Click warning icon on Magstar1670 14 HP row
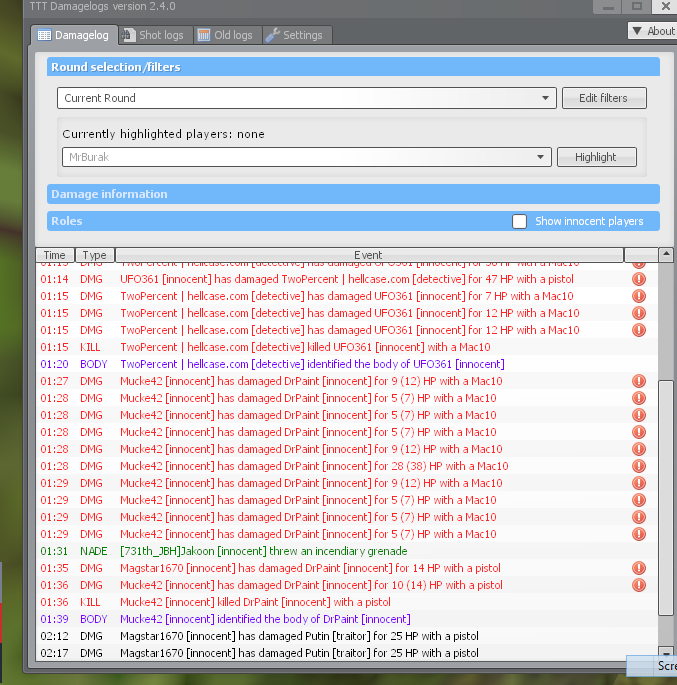Viewport: 677px width, 685px height. [639, 568]
